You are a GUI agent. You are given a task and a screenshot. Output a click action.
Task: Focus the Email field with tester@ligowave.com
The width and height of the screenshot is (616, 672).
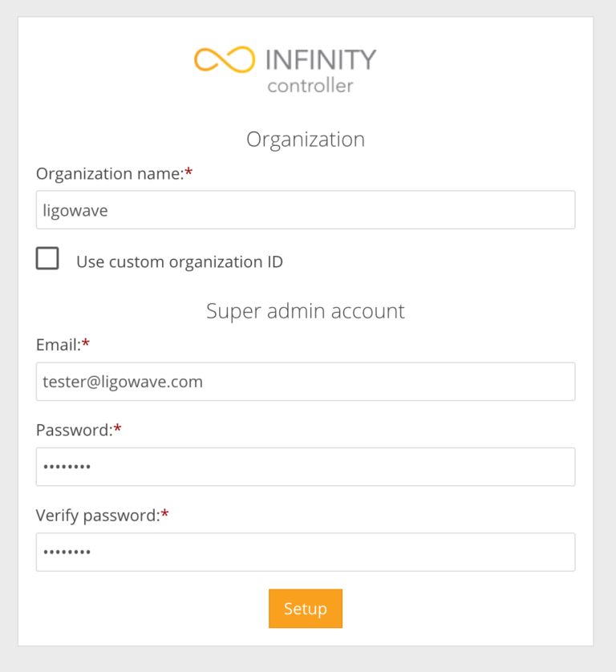click(306, 382)
